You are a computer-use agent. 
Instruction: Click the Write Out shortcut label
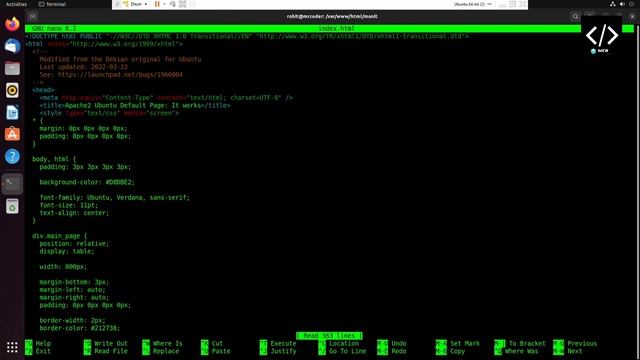111,343
